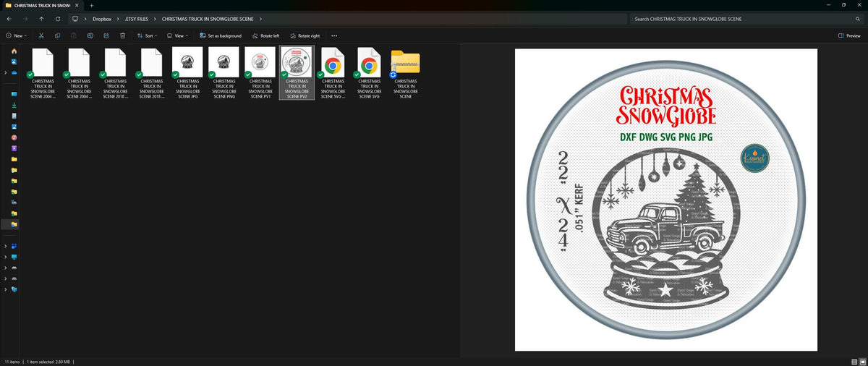The width and height of the screenshot is (868, 366).
Task: Switch to large thumbnails view in status bar
Action: coord(861,361)
